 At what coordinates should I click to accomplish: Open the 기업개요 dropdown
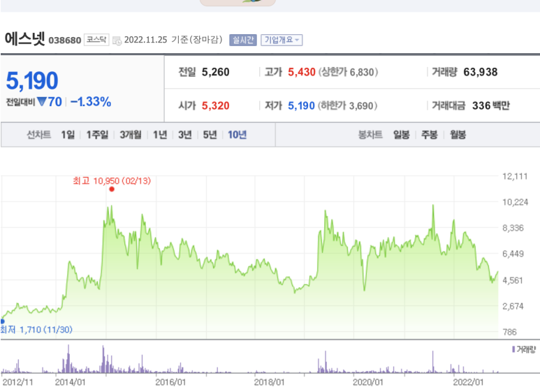point(282,40)
